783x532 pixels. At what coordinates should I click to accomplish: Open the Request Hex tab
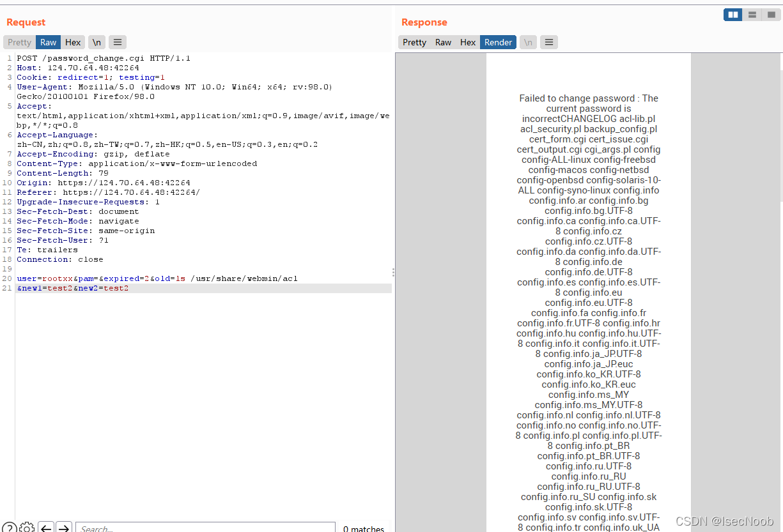[73, 42]
